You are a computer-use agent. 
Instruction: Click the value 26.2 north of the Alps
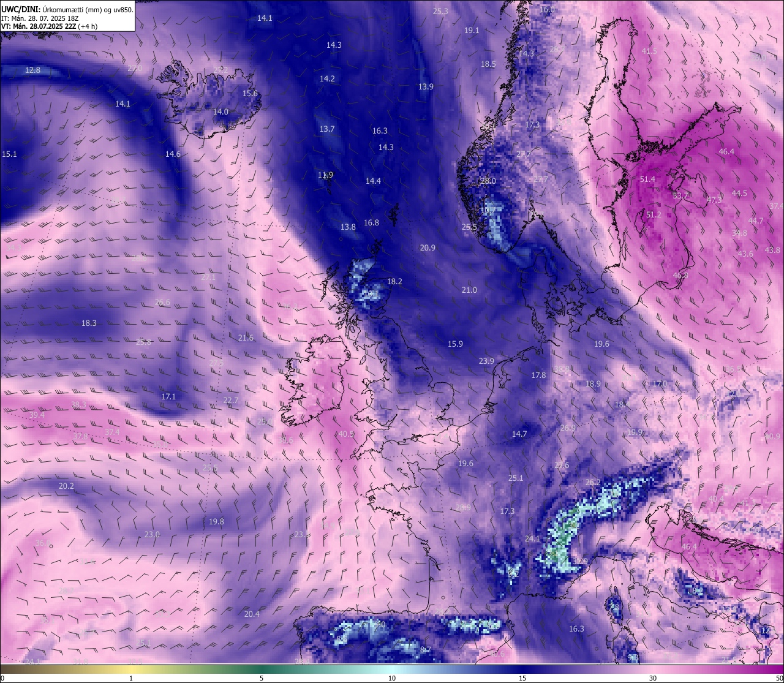pos(593,483)
